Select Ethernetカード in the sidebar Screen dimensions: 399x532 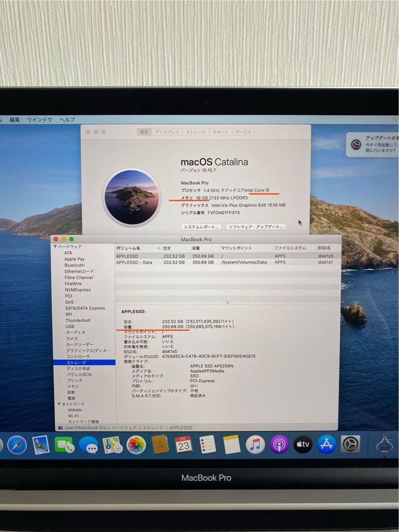click(79, 271)
